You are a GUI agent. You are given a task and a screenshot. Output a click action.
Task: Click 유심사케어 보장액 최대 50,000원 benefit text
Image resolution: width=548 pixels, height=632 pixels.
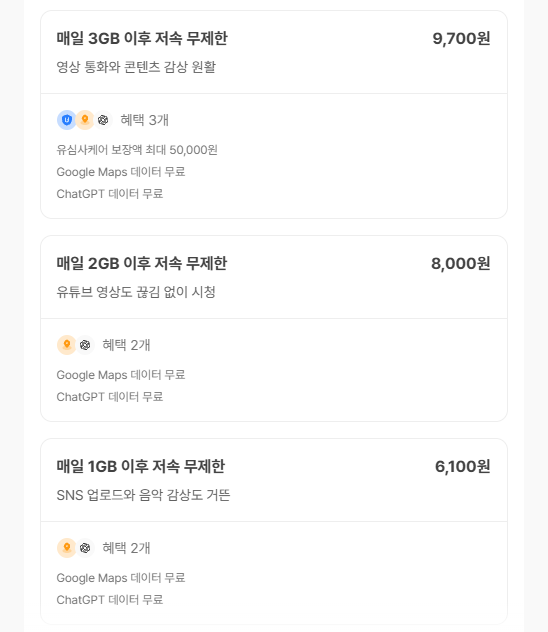pos(137,150)
